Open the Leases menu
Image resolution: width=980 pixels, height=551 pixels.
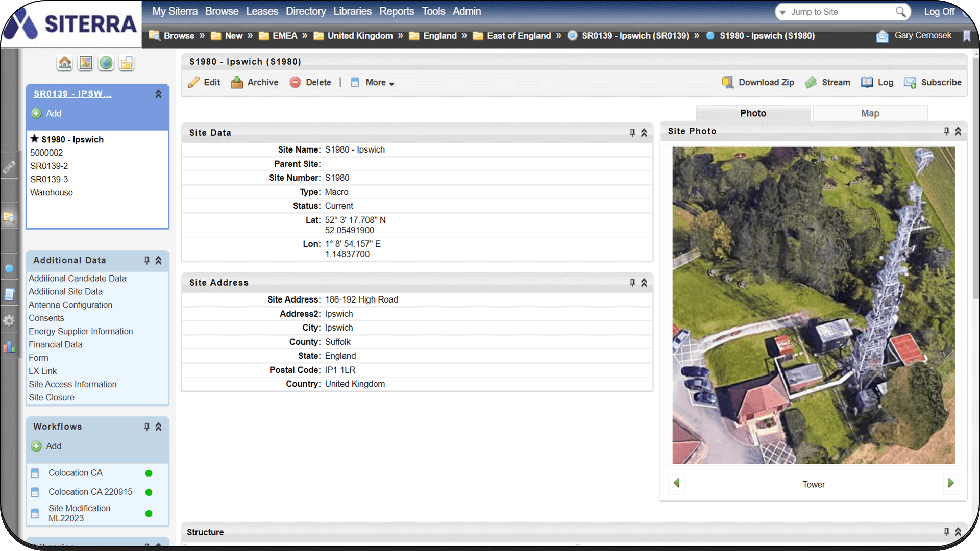tap(262, 11)
